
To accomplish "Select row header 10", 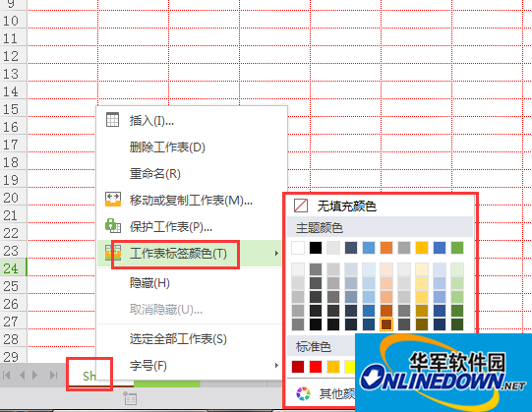I will [13, 21].
